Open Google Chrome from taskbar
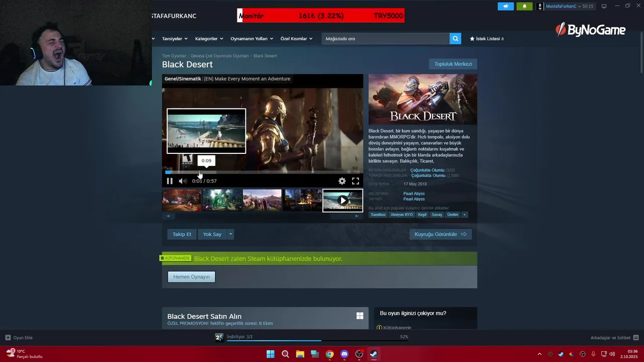The height and width of the screenshot is (362, 644). point(330,354)
